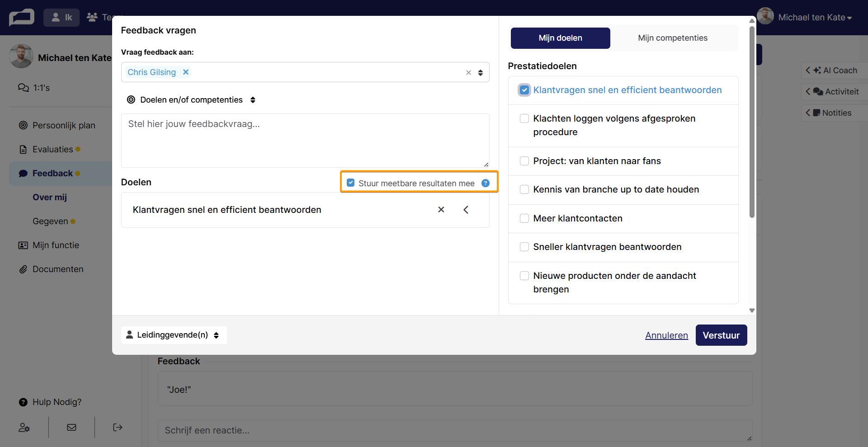
Task: Expand the recipient selector arrows
Action: point(481,72)
